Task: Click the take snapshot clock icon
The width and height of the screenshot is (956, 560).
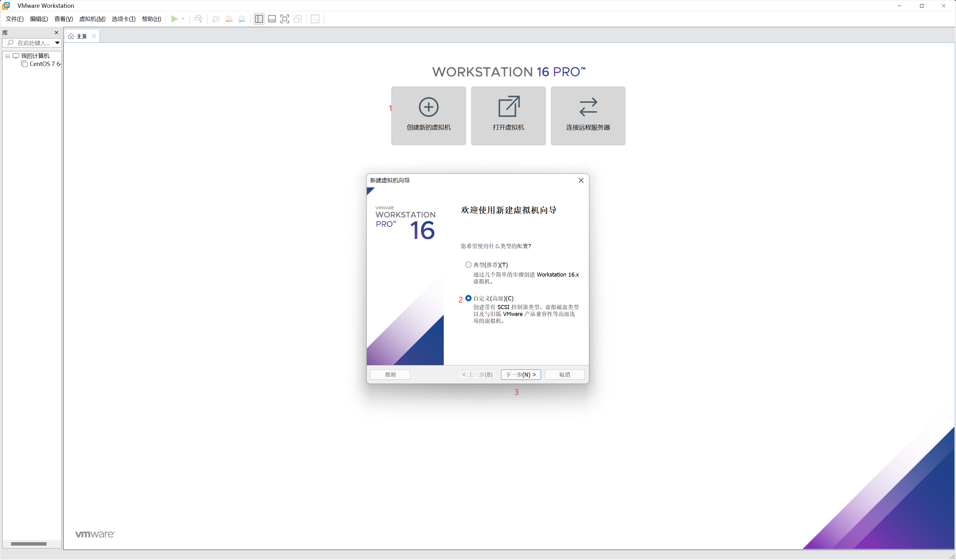Action: click(215, 19)
